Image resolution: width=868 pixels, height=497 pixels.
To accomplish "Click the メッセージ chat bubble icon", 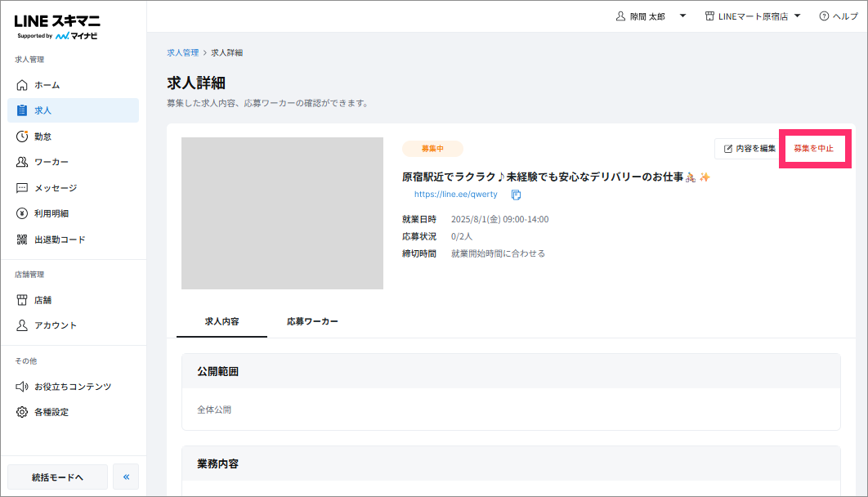I will click(x=21, y=188).
